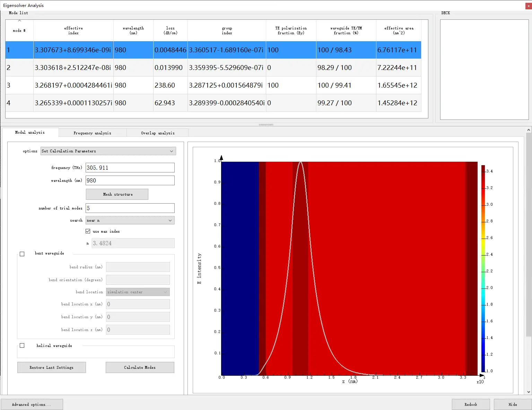Click the vertical scrollbar down arrow
The height and width of the screenshot is (410, 532).
pos(529,392)
